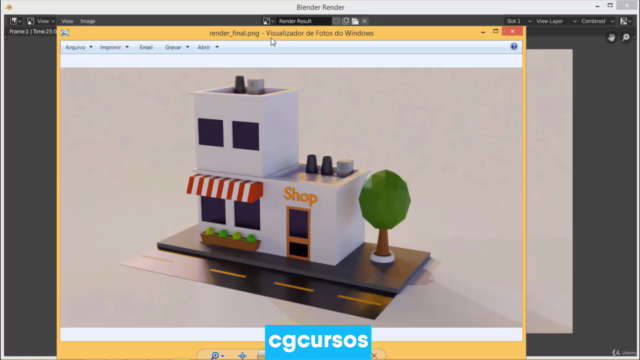Maximize the Blender Render window
The height and width of the screenshot is (360, 640).
610,5
